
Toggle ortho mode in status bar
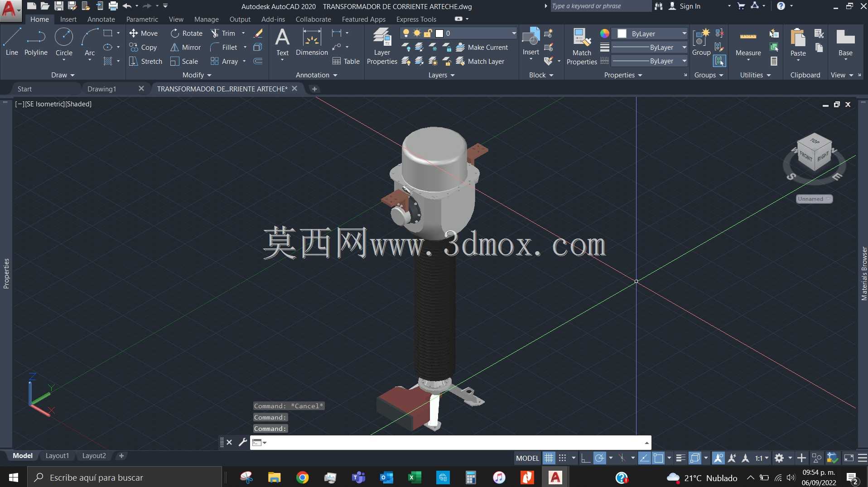pos(585,458)
